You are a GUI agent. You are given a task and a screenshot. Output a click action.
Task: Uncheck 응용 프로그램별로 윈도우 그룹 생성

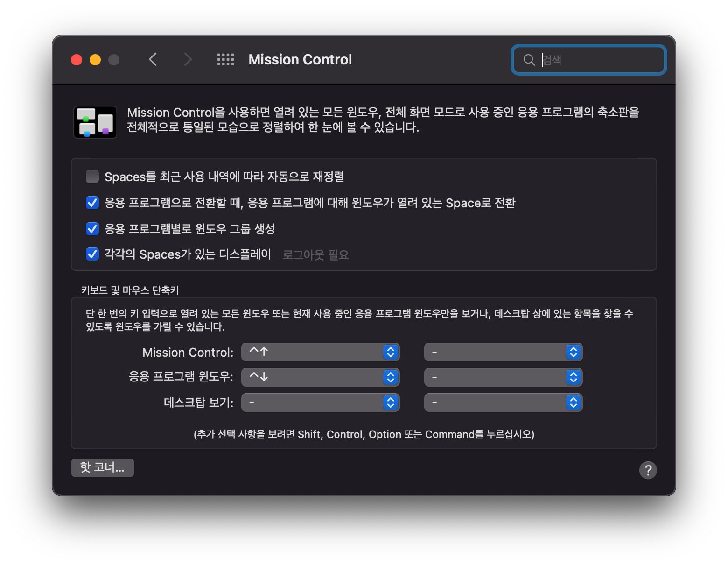(92, 229)
